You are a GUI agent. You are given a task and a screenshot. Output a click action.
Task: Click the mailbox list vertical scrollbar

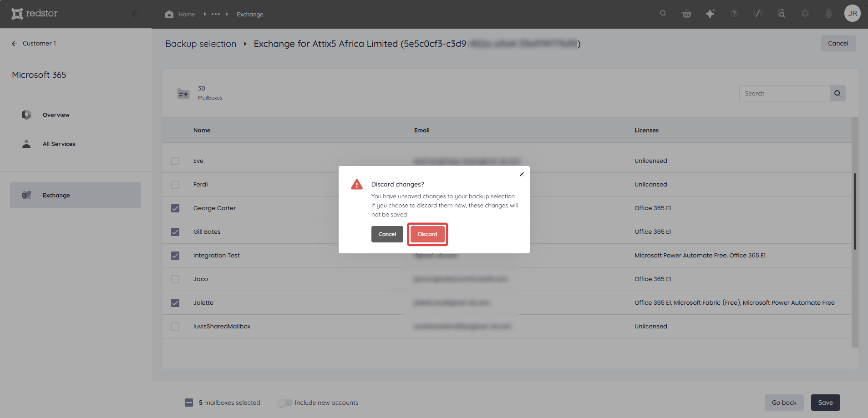tap(855, 212)
